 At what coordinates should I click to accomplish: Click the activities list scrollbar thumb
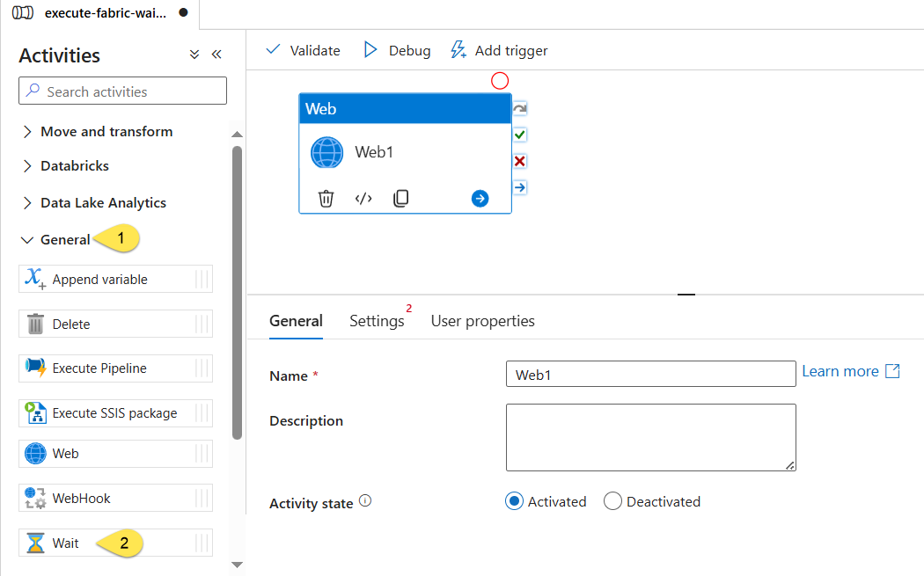[x=237, y=293]
